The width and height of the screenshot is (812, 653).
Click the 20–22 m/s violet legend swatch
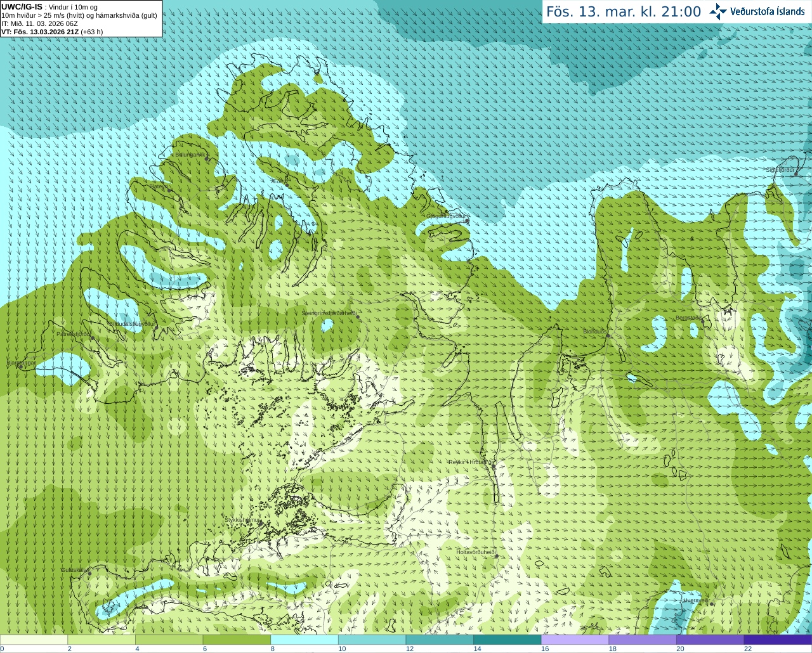710,640
